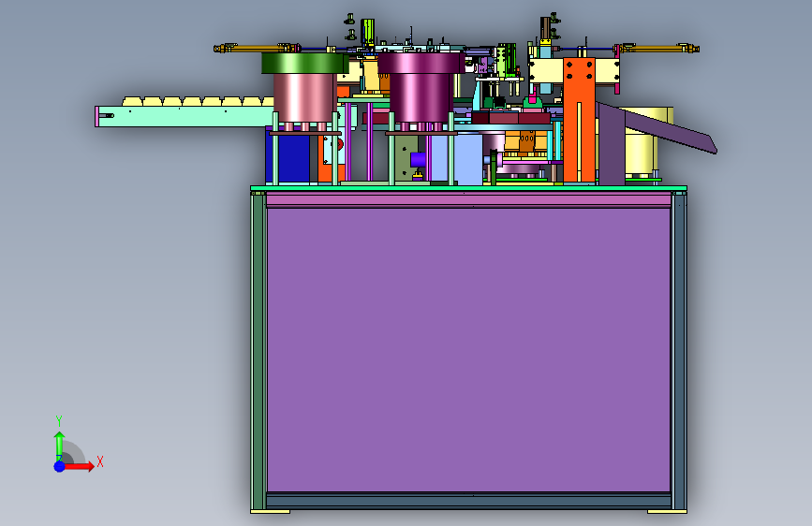
Task: Select the yellow-brown air cylinder at top right
Action: (x=657, y=49)
